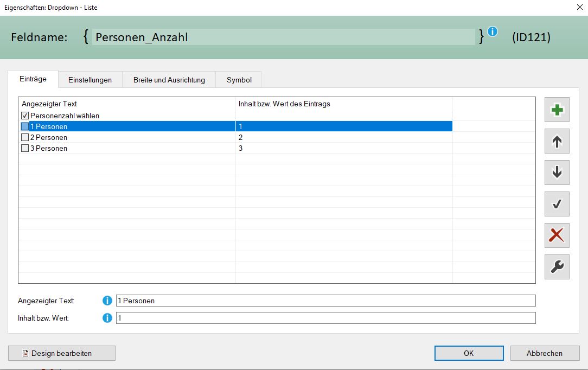Click the Feldname Personen_Anzahl text field
This screenshot has height=370, width=588.
tap(283, 37)
